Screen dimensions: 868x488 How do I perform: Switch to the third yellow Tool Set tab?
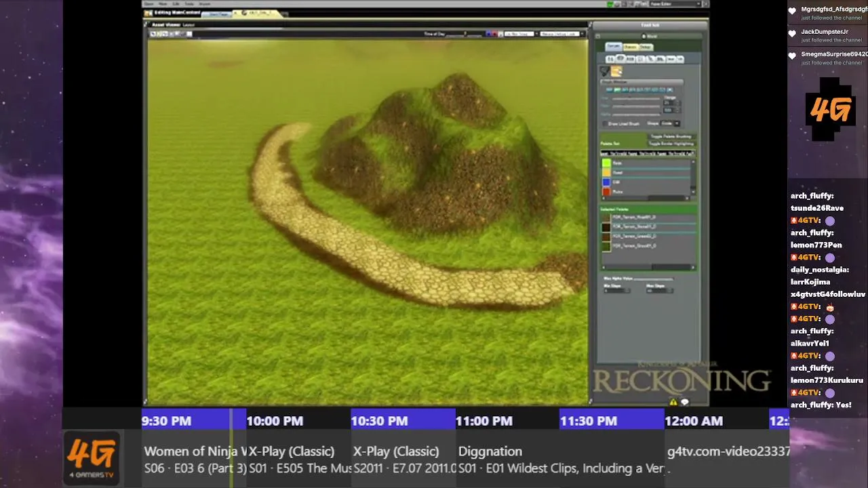pos(646,46)
